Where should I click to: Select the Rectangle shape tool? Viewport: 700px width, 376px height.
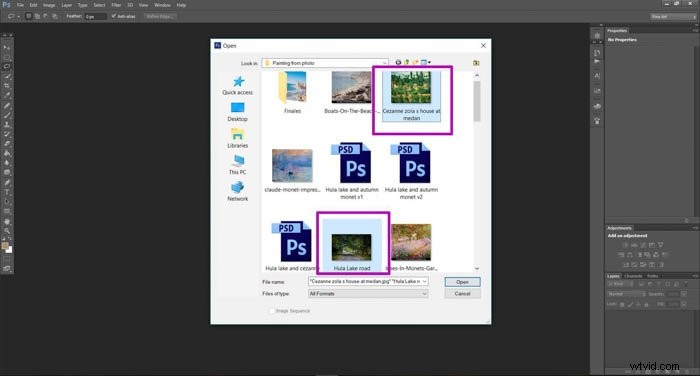(7, 212)
